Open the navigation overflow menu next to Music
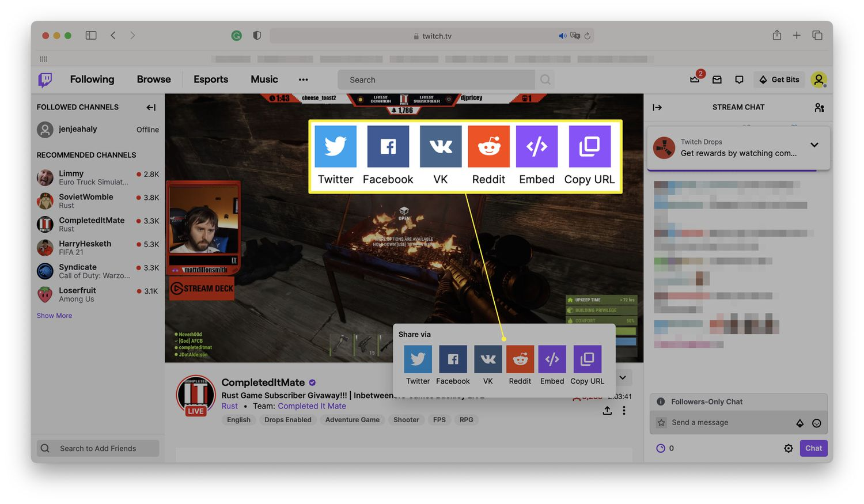This screenshot has height=504, width=864. (304, 79)
